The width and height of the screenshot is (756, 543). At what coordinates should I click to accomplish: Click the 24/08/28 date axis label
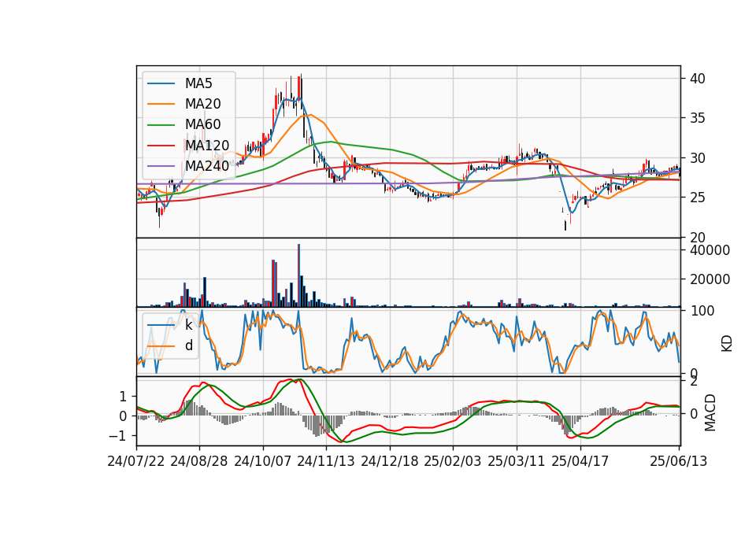[x=199, y=462]
